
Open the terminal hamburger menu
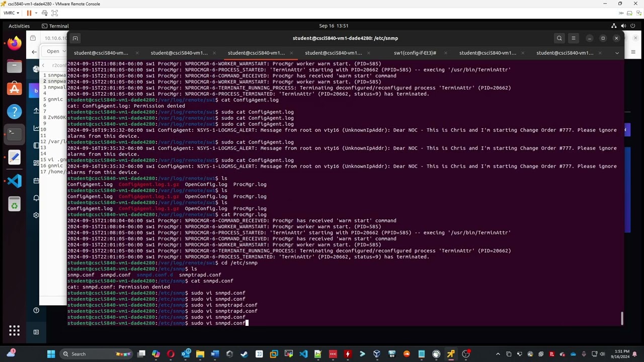point(573,38)
